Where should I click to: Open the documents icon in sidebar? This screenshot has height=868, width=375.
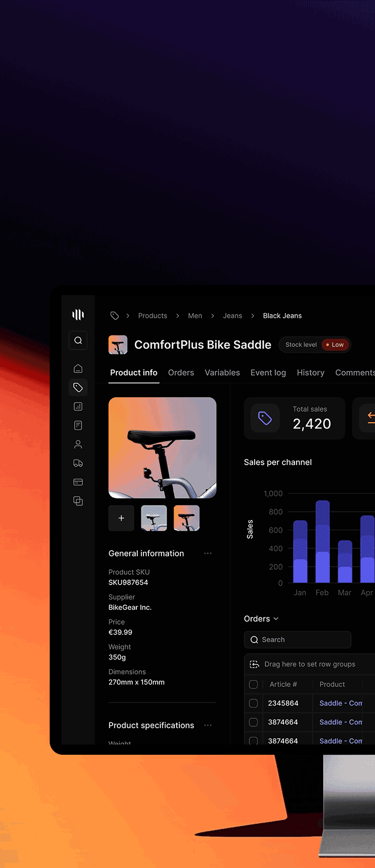(78, 425)
